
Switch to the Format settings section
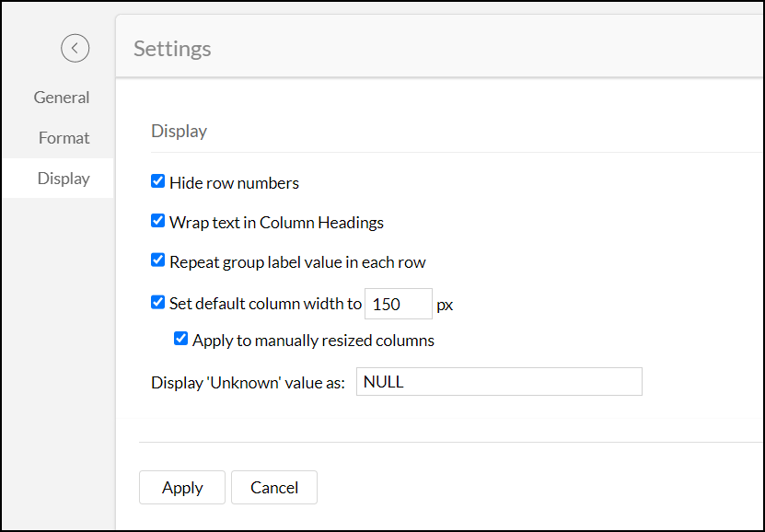tap(64, 137)
